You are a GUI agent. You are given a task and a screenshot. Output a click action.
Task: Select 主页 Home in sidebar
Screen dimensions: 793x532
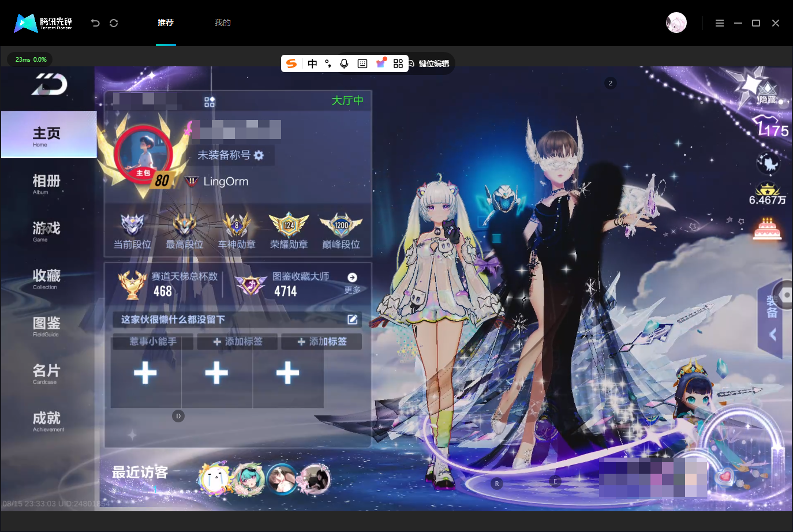[49, 134]
